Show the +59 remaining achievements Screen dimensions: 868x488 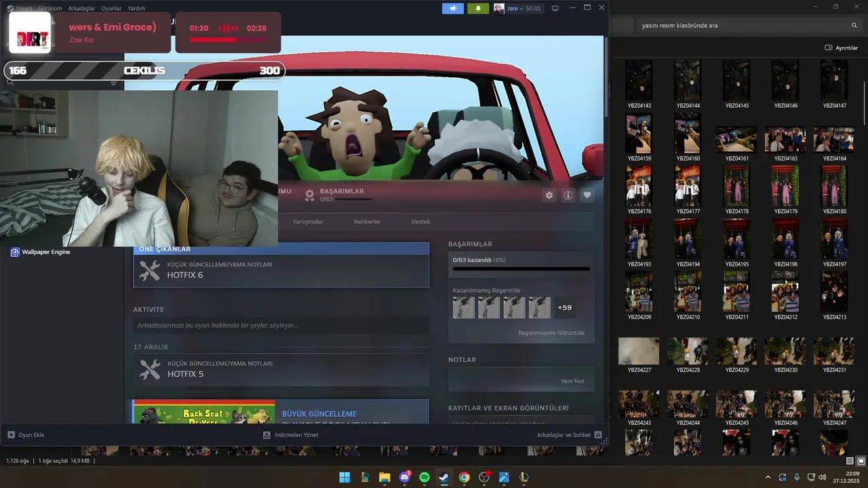(x=565, y=308)
